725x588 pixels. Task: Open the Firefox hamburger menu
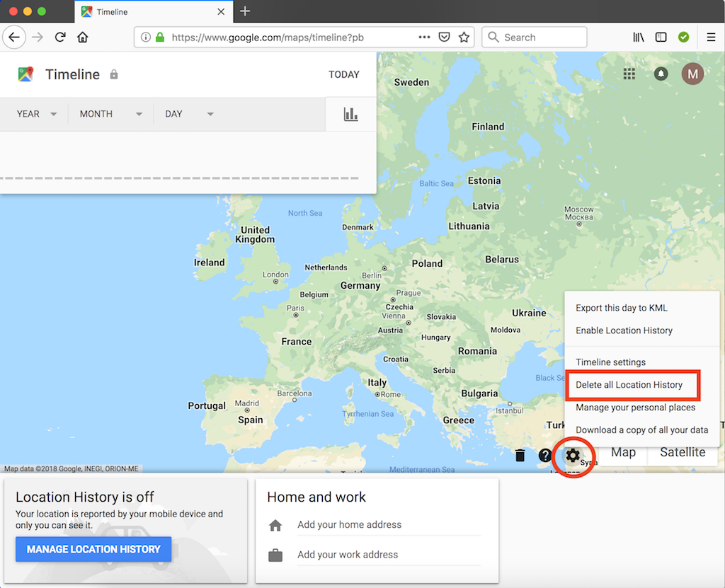[711, 37]
